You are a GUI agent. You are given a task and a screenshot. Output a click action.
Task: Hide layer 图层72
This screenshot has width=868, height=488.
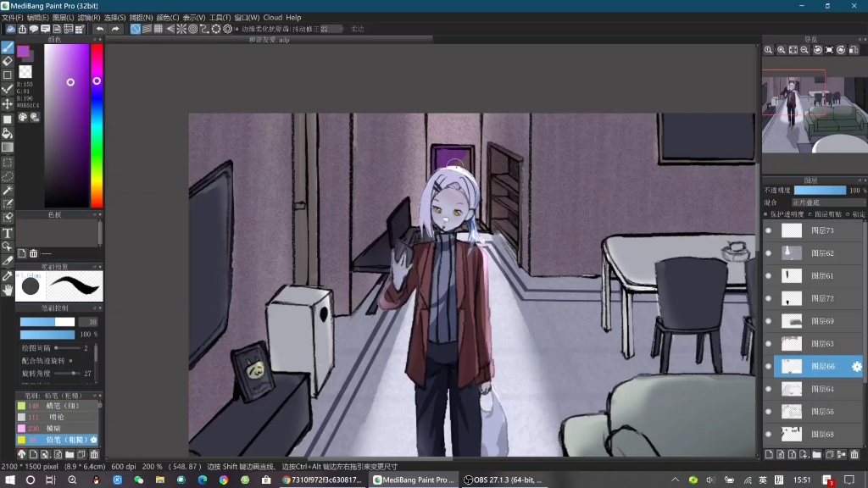tap(768, 299)
